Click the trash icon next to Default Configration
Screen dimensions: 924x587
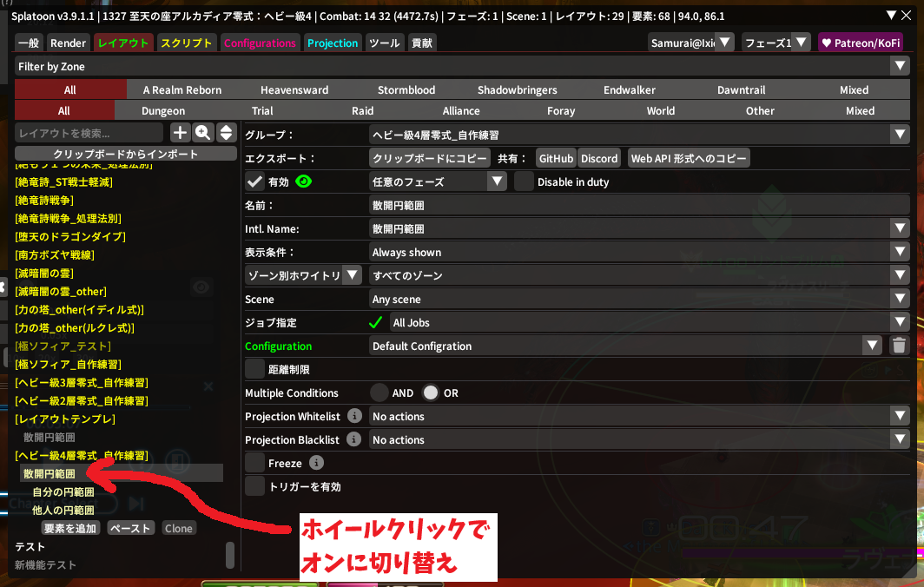tap(899, 346)
